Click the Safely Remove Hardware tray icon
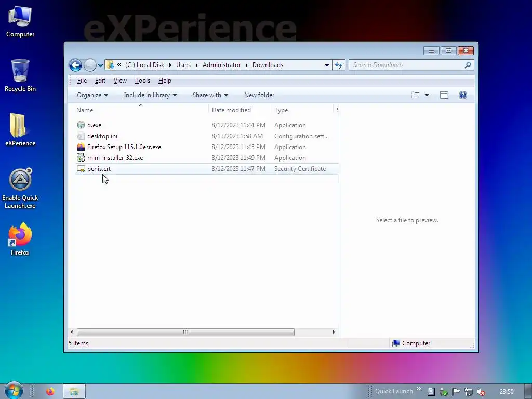Viewport: 532px width, 399px height. pos(444,392)
